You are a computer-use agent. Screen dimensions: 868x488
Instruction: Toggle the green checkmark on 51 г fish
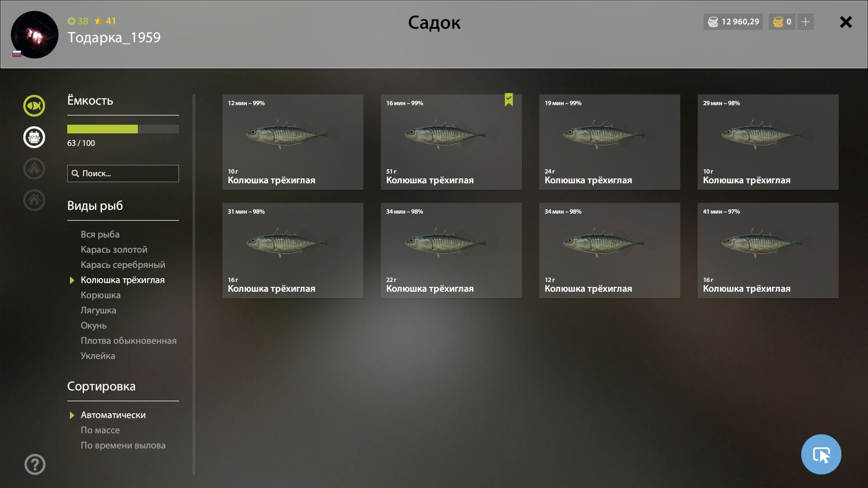(x=508, y=100)
